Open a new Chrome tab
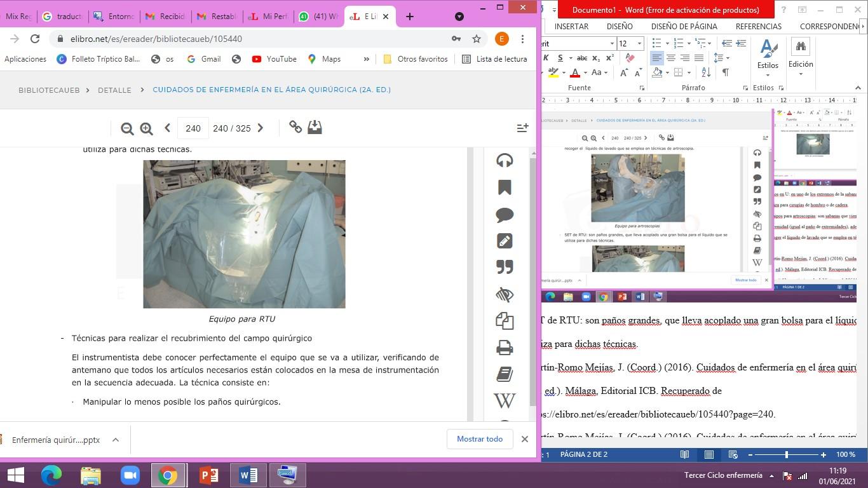The width and height of the screenshot is (868, 488). coord(410,17)
